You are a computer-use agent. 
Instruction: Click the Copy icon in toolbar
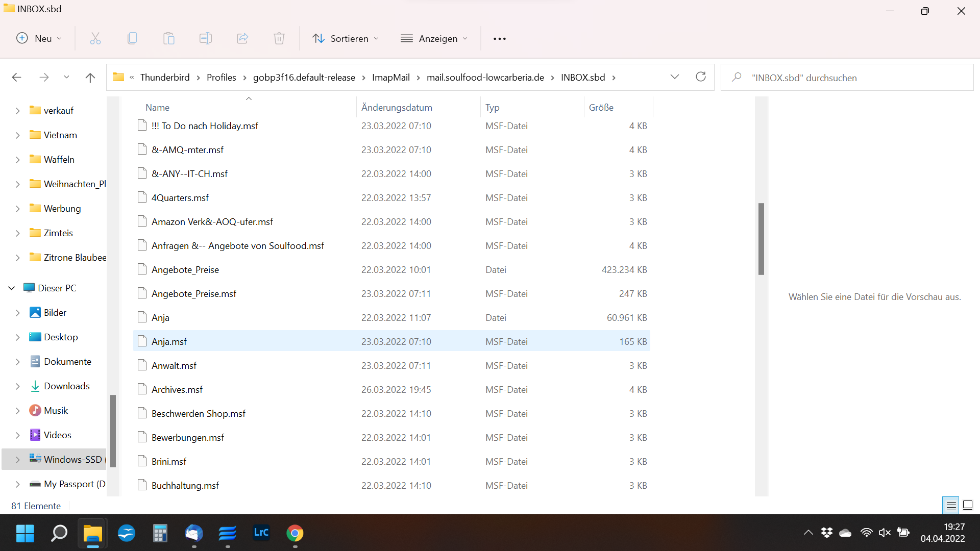click(132, 38)
